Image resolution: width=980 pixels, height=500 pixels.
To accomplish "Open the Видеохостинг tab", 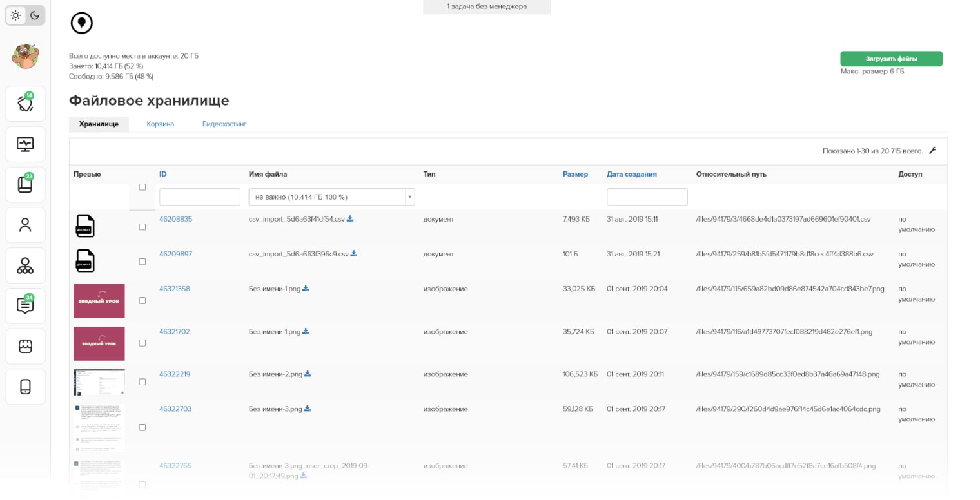I will pos(224,124).
